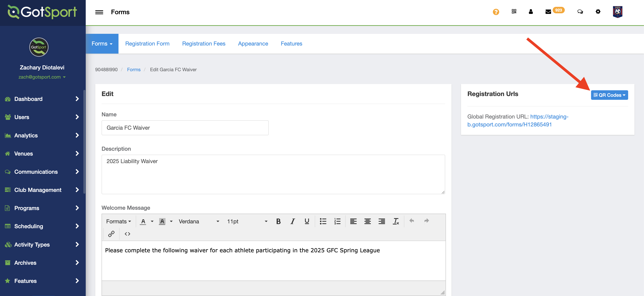Open the Formats dropdown
Screen dimensions: 644x296
118,221
